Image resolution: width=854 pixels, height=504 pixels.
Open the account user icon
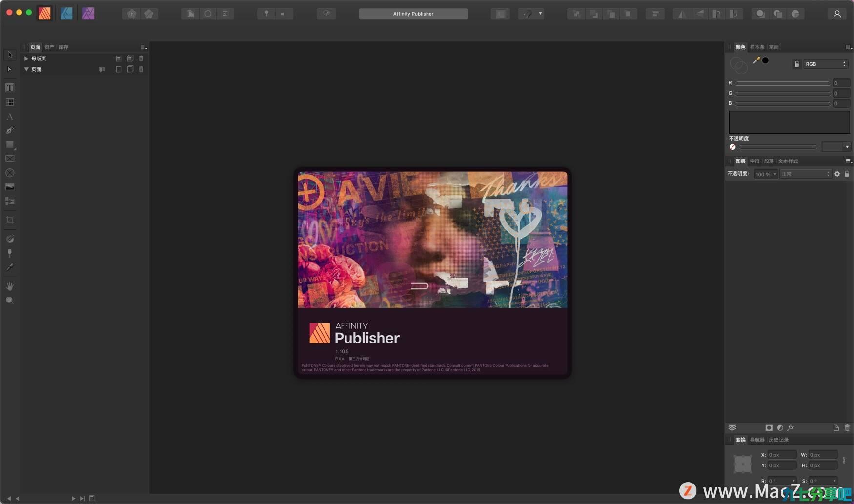(837, 14)
